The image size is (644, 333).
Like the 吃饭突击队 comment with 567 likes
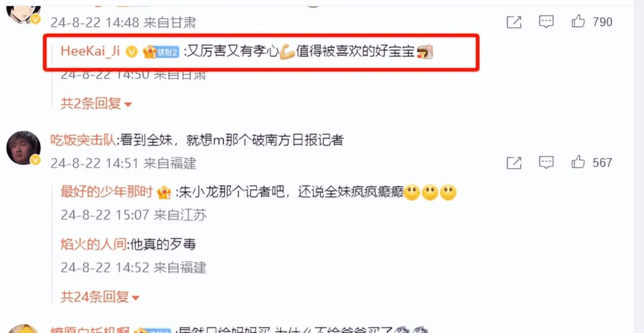(578, 162)
